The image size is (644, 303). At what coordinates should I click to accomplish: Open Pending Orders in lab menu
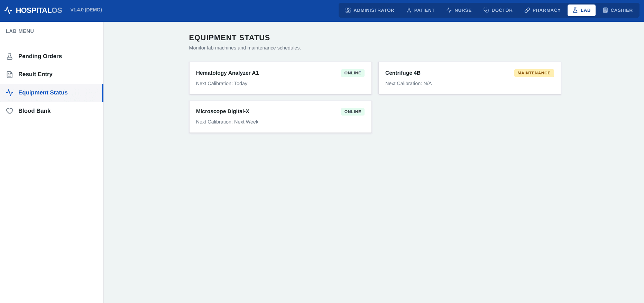point(52,56)
